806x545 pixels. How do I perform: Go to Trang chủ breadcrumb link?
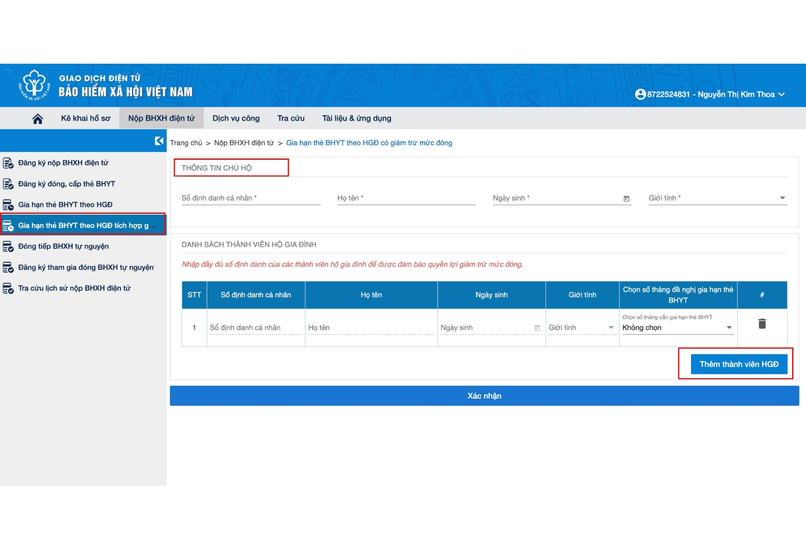186,143
